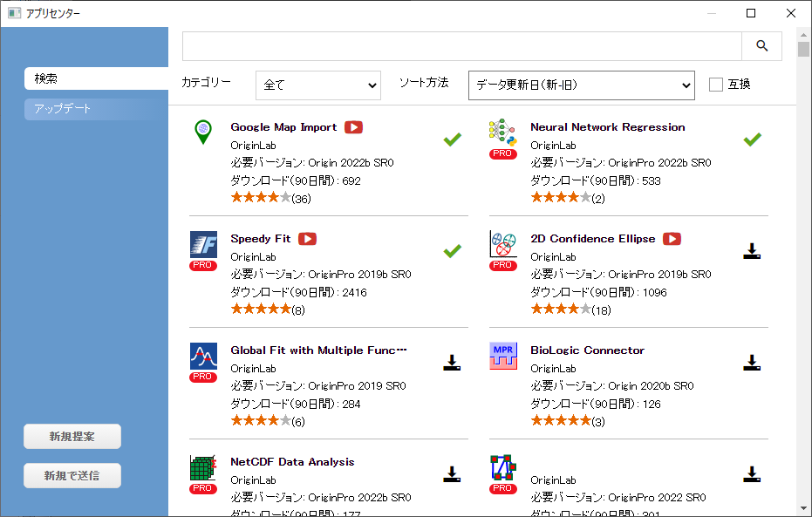Click Speedy Fit installed checkmark
The image size is (812, 517).
coord(452,251)
